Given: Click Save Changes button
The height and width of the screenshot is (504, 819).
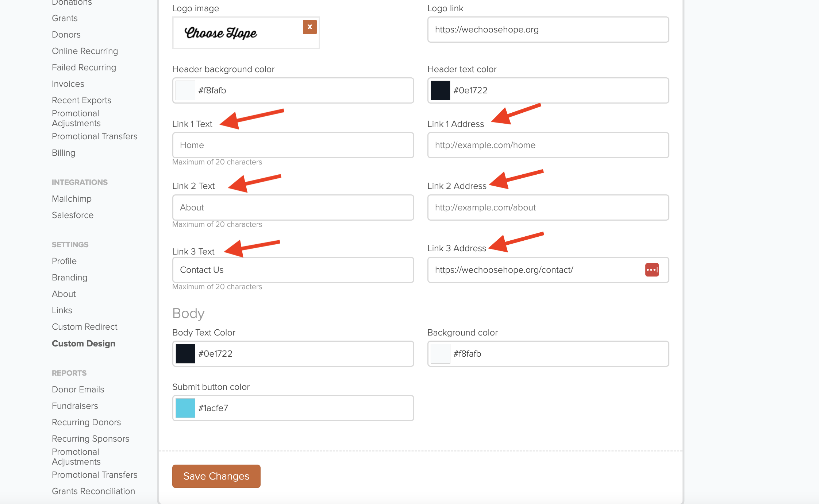Looking at the screenshot, I should [216, 476].
